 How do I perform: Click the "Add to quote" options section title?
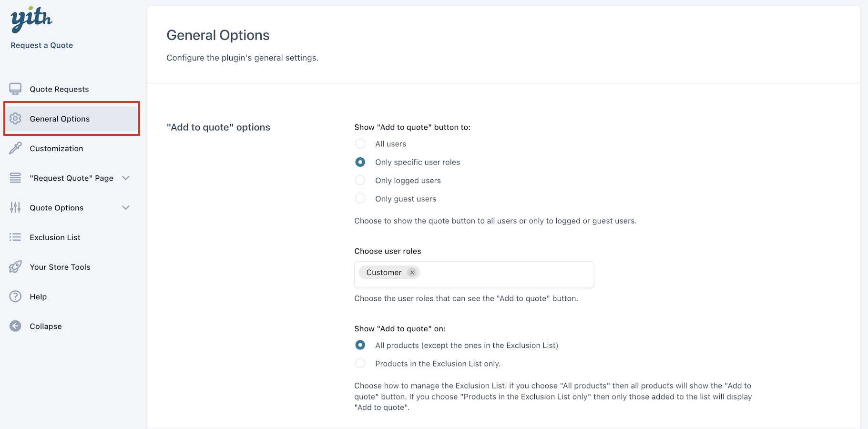coord(218,127)
